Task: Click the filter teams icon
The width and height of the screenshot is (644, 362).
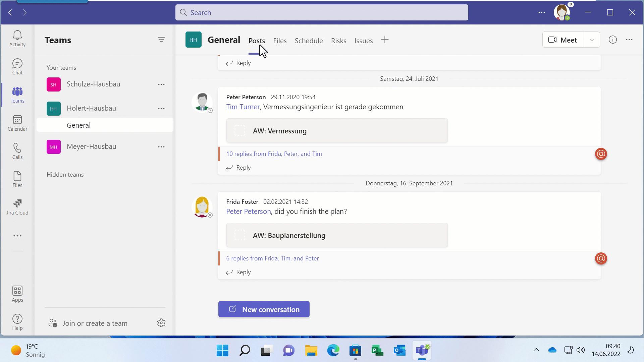Action: [161, 40]
